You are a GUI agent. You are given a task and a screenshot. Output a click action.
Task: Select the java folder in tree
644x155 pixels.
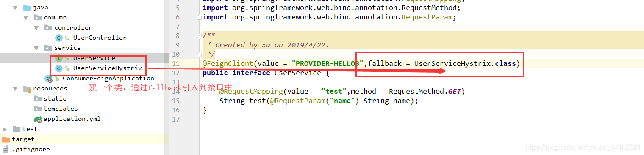(x=41, y=7)
